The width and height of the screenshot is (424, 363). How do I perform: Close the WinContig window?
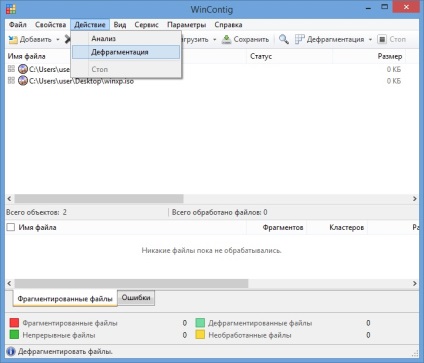[406, 7]
